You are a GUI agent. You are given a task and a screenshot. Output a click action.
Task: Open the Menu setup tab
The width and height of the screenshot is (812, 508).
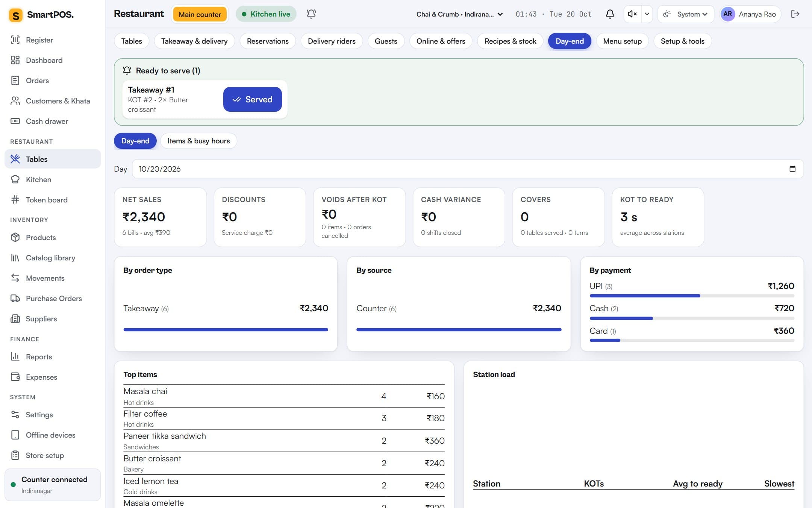point(623,41)
